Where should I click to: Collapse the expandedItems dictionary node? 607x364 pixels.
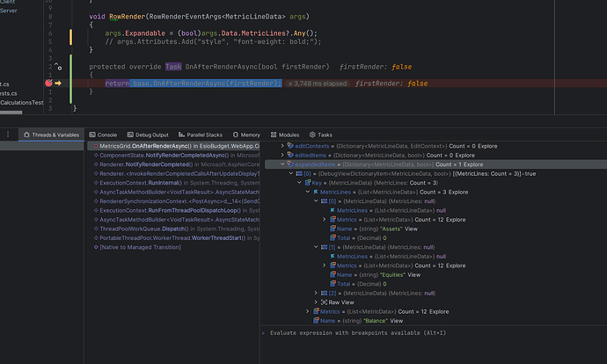point(282,164)
